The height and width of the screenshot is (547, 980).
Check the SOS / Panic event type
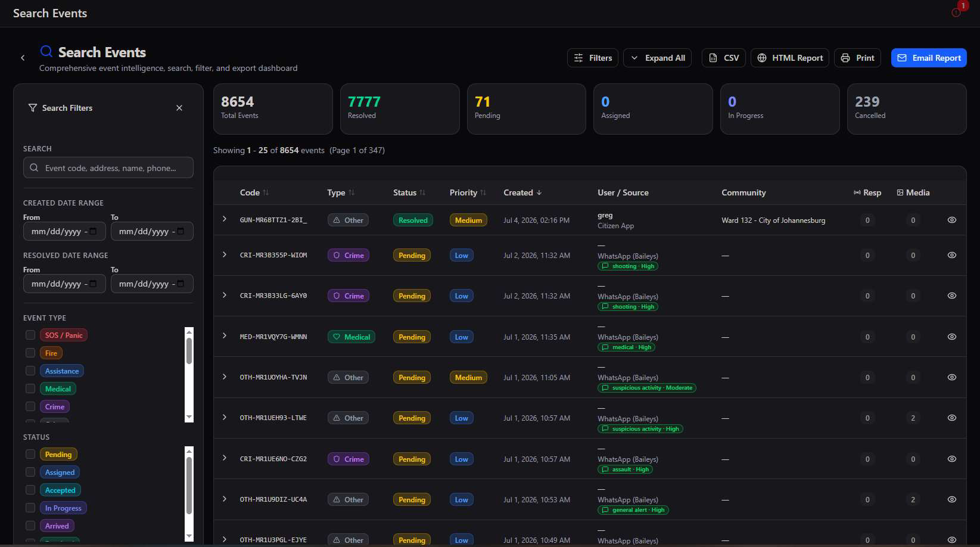30,335
